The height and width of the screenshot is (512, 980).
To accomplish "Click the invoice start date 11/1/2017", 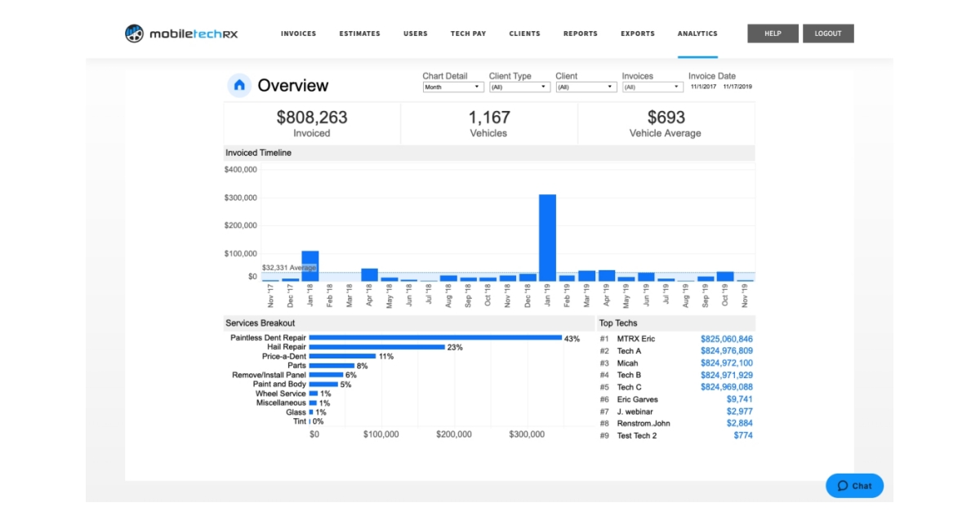I will [703, 87].
